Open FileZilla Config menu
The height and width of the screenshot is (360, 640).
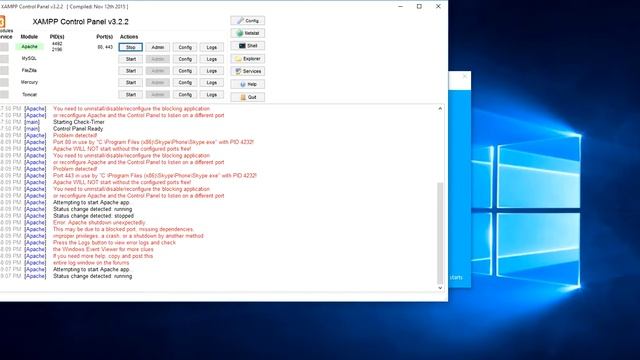click(x=185, y=71)
